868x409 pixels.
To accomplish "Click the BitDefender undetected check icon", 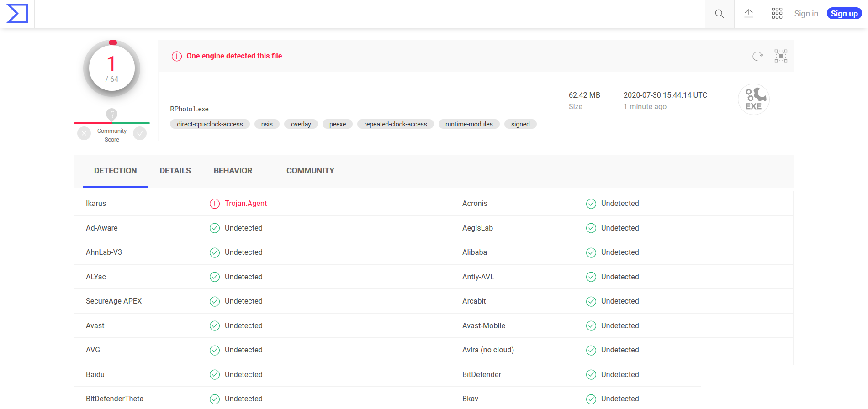I will [591, 375].
